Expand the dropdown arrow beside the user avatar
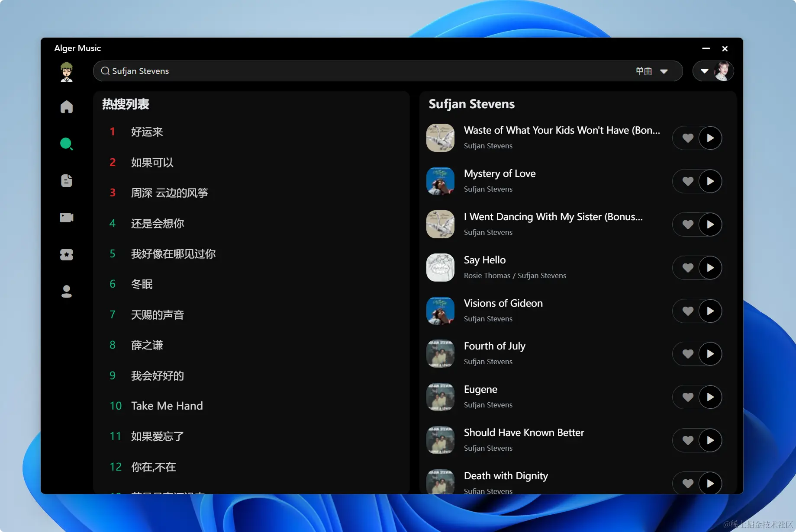This screenshot has width=796, height=532. pyautogui.click(x=705, y=71)
